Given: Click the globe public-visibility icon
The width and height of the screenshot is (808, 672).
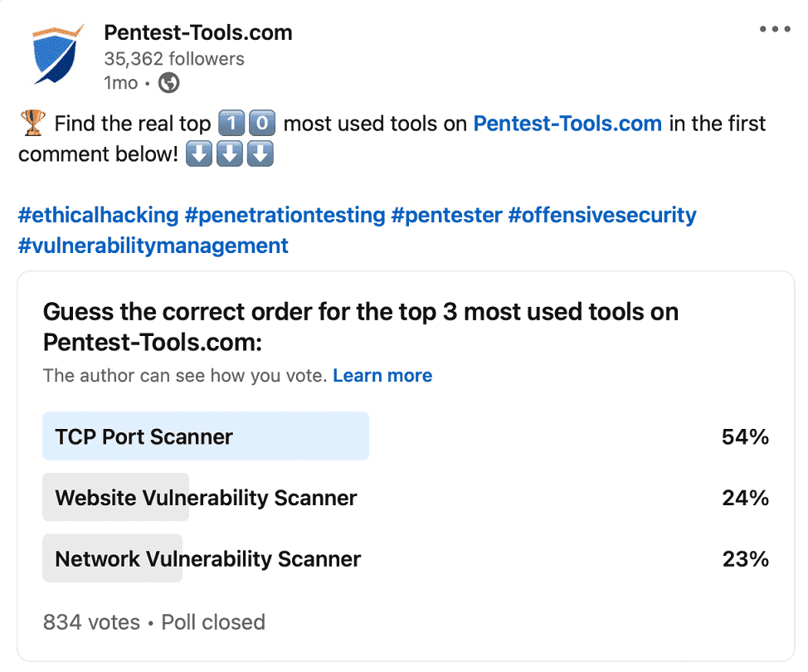Looking at the screenshot, I should tap(168, 83).
